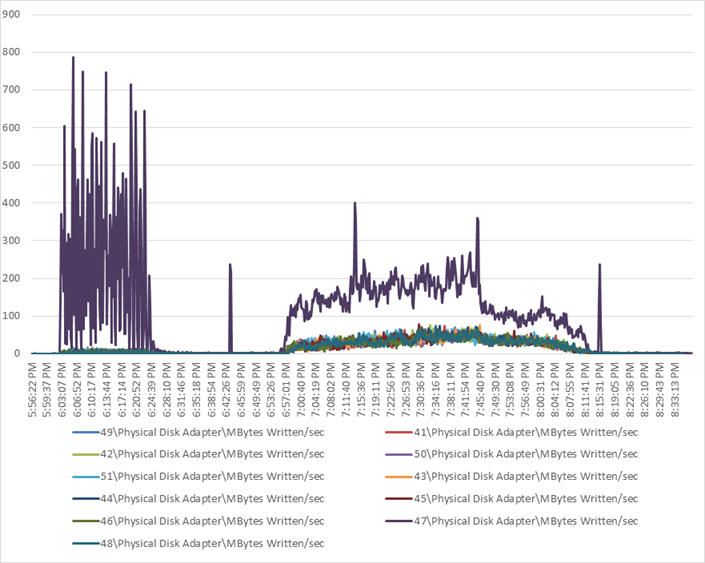Click the 6:42:26 PM time axis label
The width and height of the screenshot is (705, 563).
click(227, 390)
